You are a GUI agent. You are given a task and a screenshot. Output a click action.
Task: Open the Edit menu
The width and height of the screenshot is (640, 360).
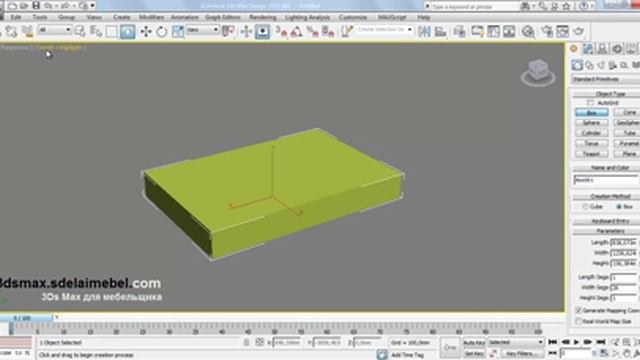16,17
